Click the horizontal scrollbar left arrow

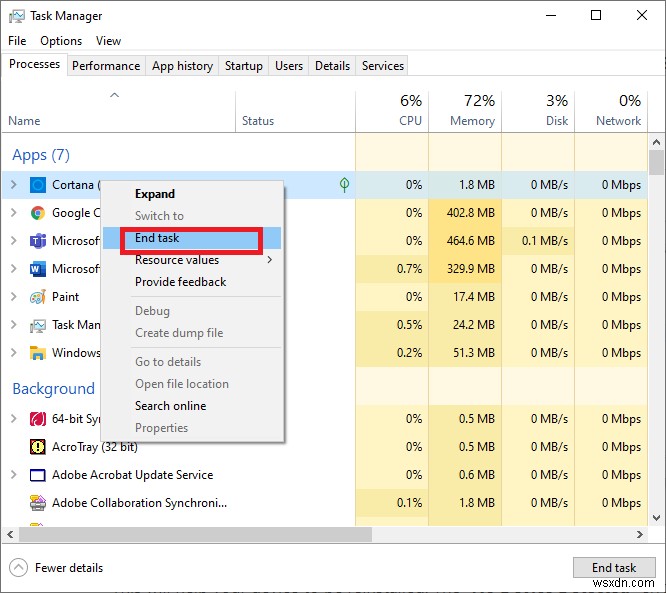10,534
